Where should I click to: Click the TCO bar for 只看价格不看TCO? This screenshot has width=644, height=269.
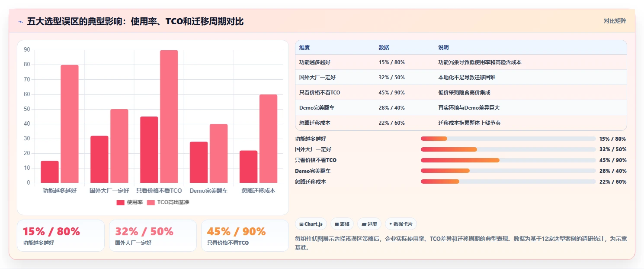[169, 117]
